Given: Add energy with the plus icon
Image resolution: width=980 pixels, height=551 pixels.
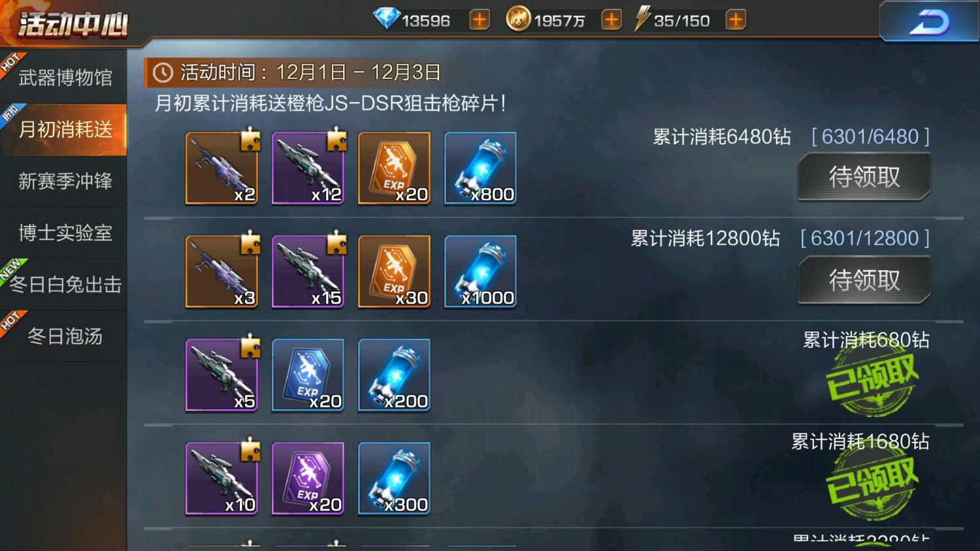Looking at the screenshot, I should (736, 20).
